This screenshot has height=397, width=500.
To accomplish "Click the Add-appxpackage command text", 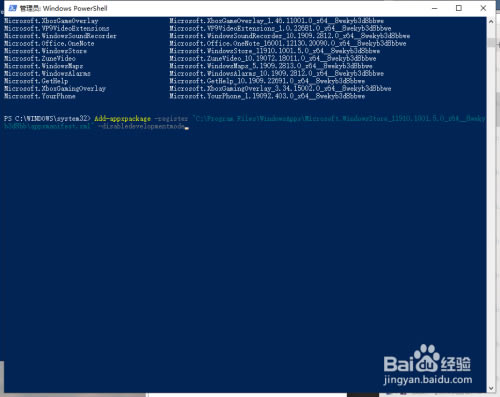I will pos(122,118).
